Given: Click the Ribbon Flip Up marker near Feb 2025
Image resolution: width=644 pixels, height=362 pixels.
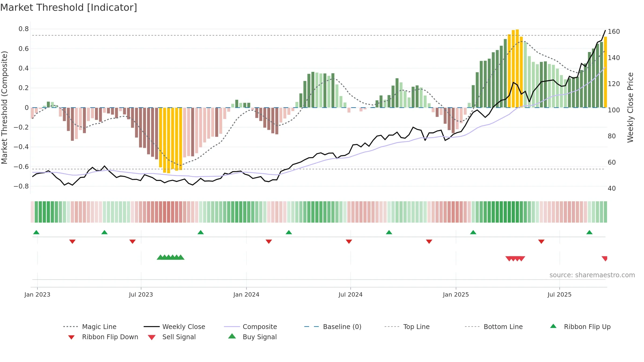Looking at the screenshot, I should point(473,232).
